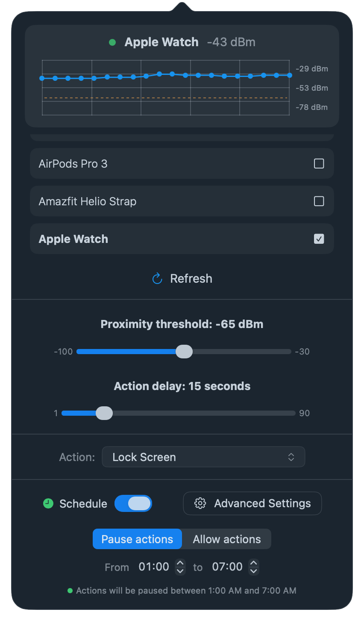Increment the 01:00 From time
364x621 pixels.
pos(180,563)
